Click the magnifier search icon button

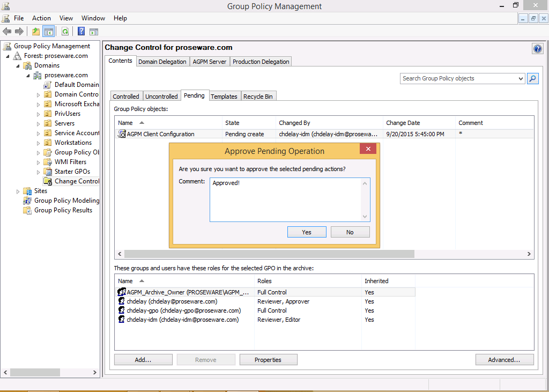pos(532,78)
